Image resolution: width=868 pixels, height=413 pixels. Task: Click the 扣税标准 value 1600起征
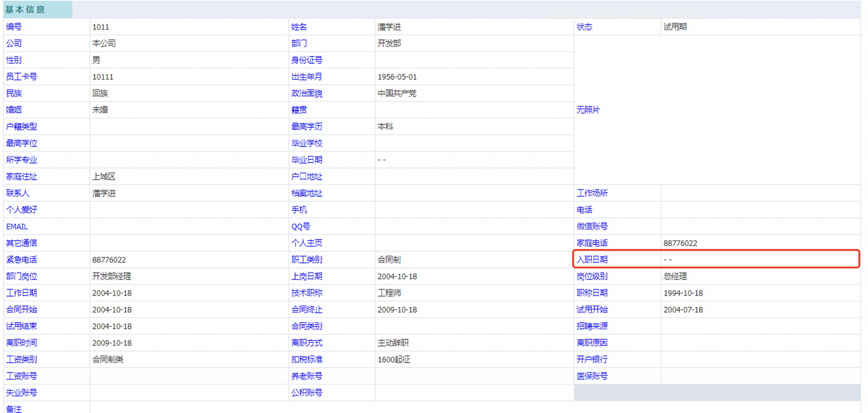pos(393,359)
